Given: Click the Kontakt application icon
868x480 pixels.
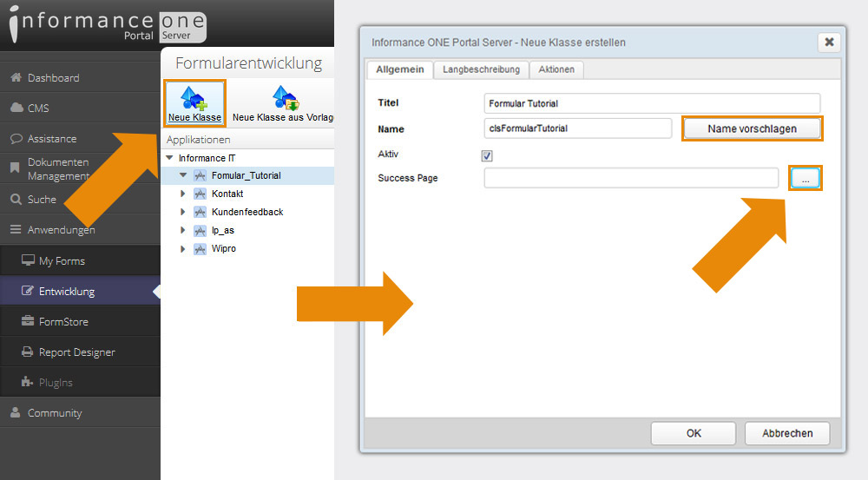Looking at the screenshot, I should pyautogui.click(x=200, y=194).
